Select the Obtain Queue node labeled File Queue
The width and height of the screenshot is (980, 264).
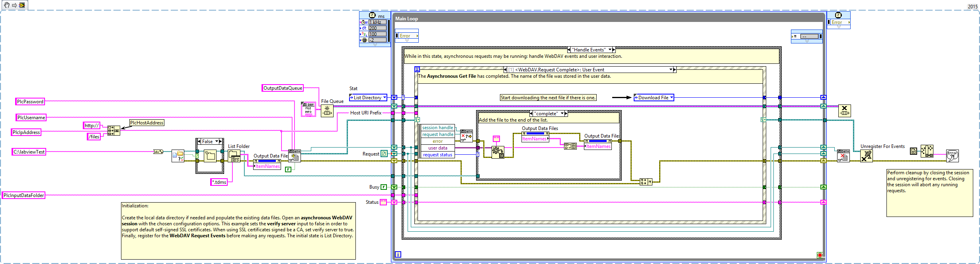click(327, 111)
